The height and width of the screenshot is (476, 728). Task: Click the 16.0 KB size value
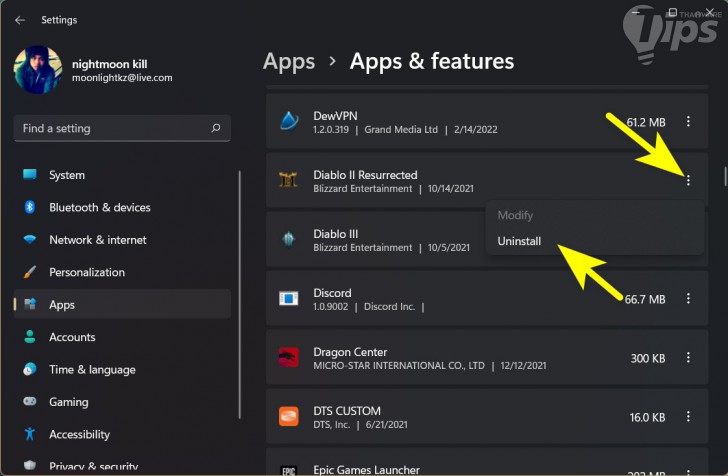click(x=647, y=417)
